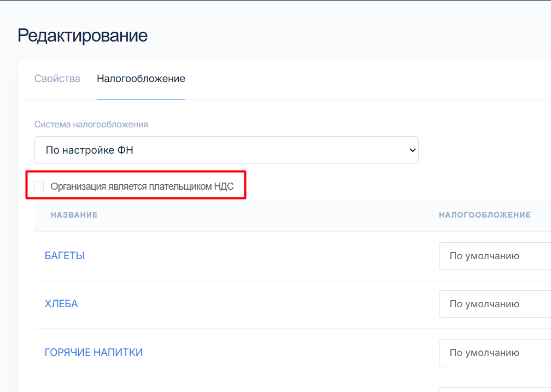
Task: Click the red highlight frame's right edge
Action: (x=245, y=185)
